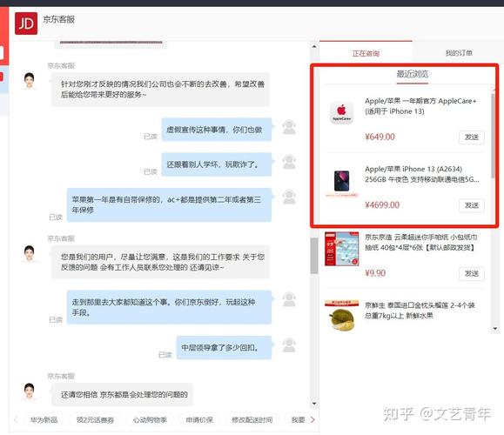Show previous quick chips with left chevron

coord(16,419)
